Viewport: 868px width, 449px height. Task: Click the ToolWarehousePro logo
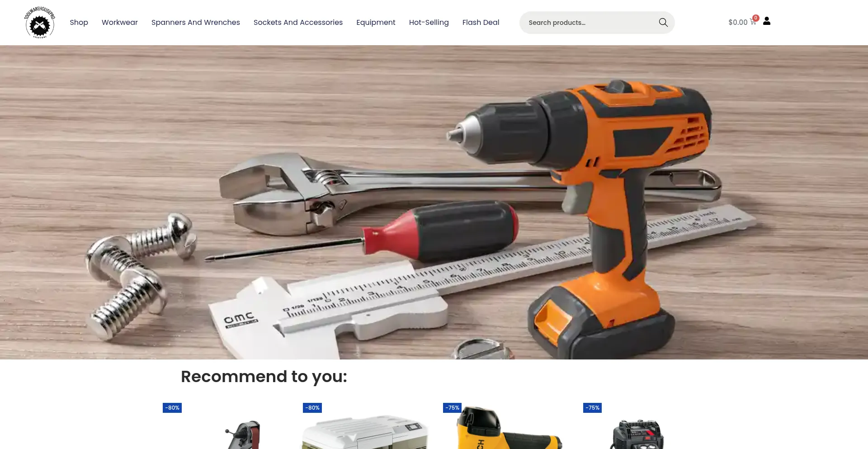40,23
